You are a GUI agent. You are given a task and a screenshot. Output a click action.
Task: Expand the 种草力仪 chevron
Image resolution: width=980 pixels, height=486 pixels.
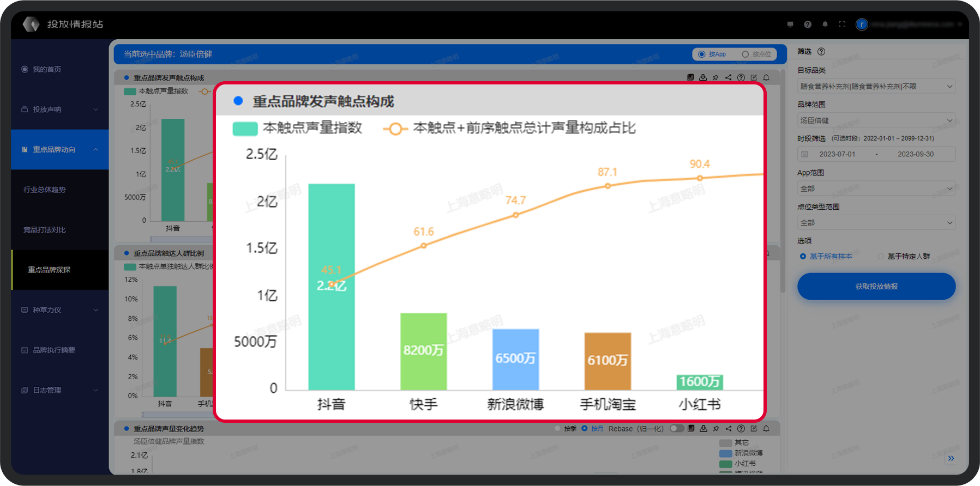coord(96,310)
